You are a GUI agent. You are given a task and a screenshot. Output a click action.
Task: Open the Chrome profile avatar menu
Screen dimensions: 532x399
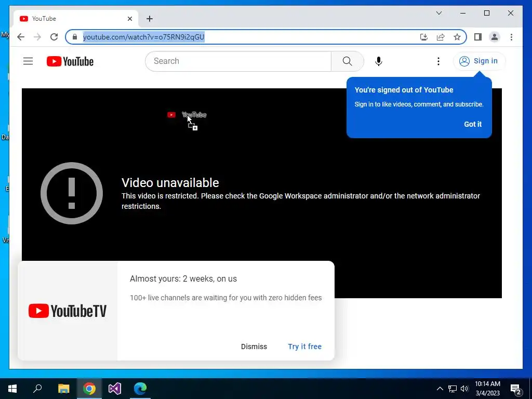click(495, 37)
